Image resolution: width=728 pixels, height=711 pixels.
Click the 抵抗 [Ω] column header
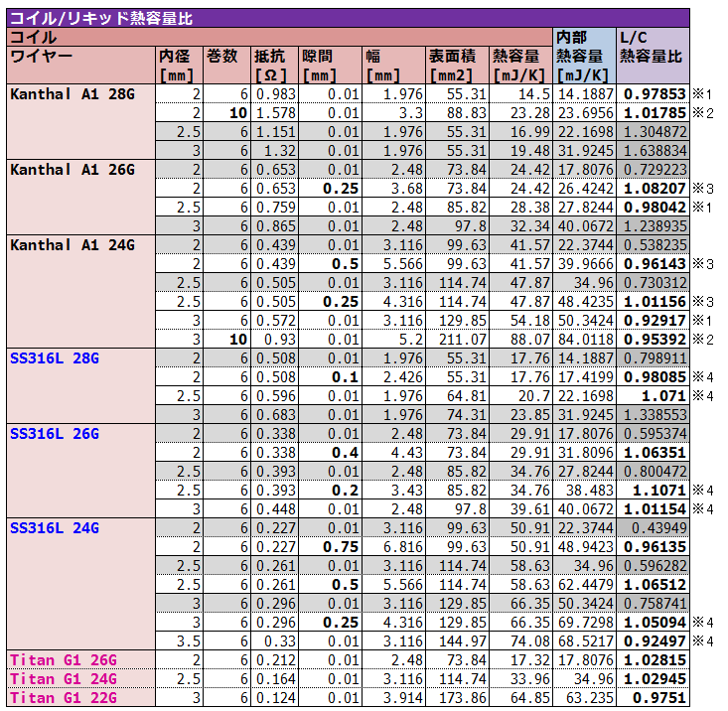click(274, 66)
